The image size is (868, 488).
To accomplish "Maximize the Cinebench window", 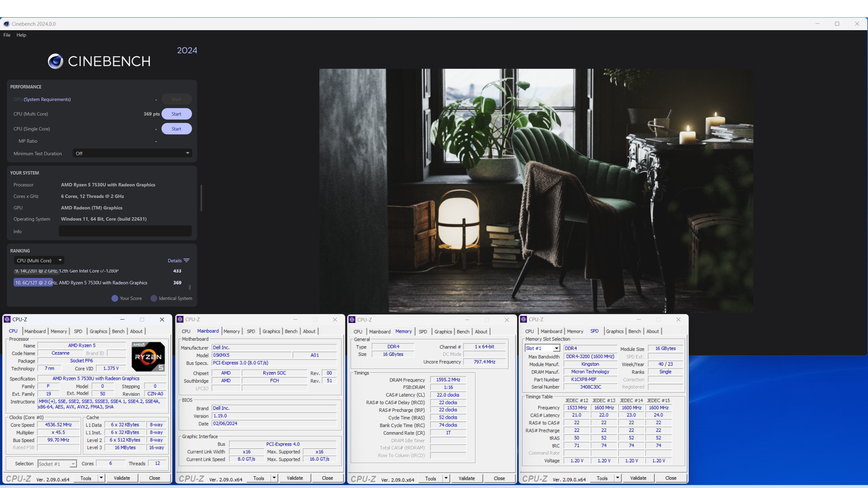I will tap(837, 24).
